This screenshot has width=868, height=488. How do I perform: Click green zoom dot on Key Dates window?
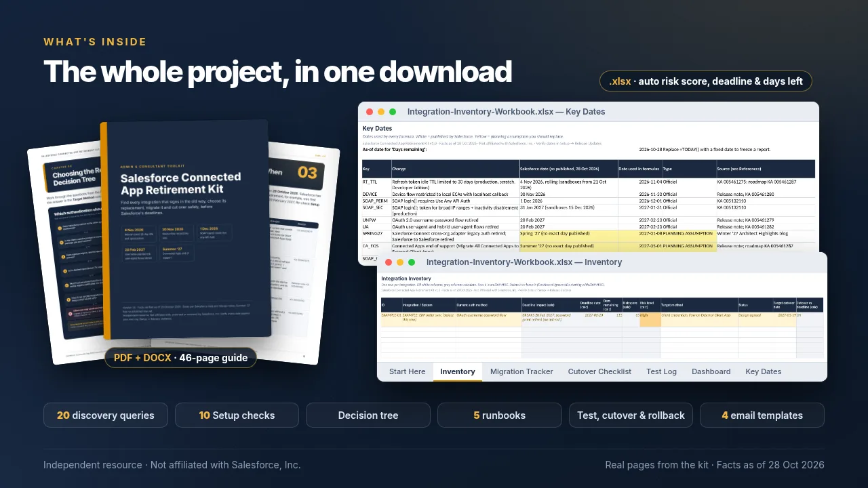(x=393, y=112)
